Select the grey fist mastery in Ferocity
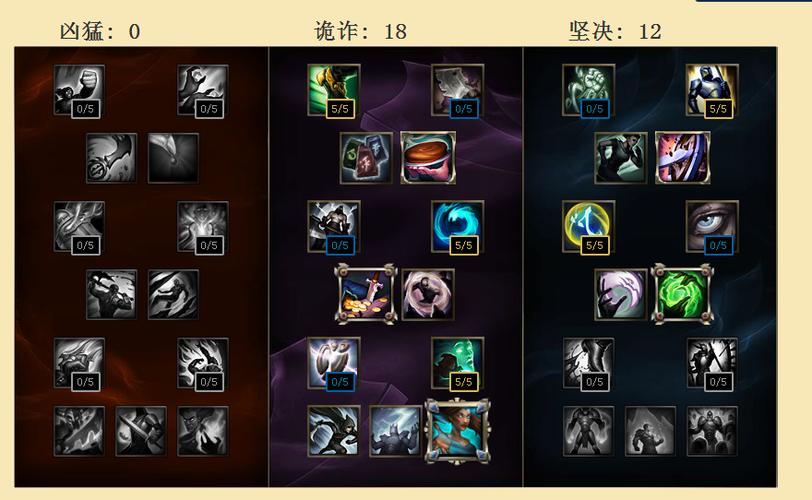Screen dimensions: 812x500 (x=79, y=90)
